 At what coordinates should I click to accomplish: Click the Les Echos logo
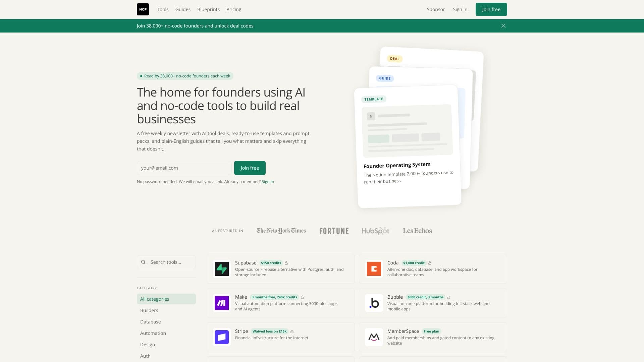click(x=417, y=231)
